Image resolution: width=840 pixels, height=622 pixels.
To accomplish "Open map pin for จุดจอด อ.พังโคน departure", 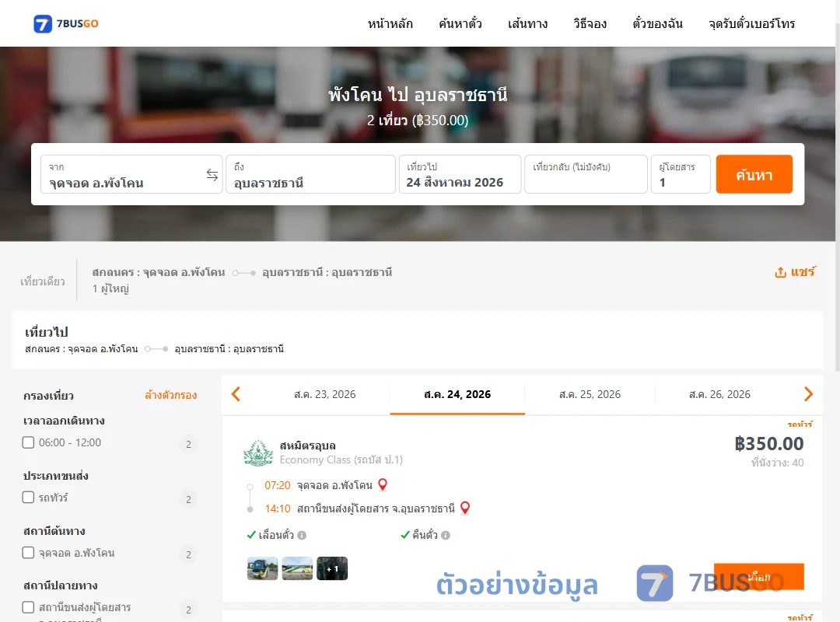I will coord(383,485).
